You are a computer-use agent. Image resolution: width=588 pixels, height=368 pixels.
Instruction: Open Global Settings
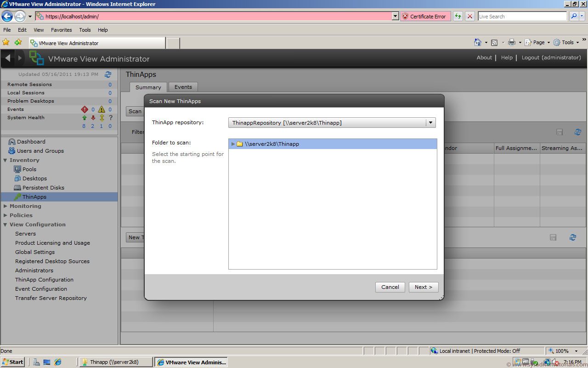click(x=35, y=252)
